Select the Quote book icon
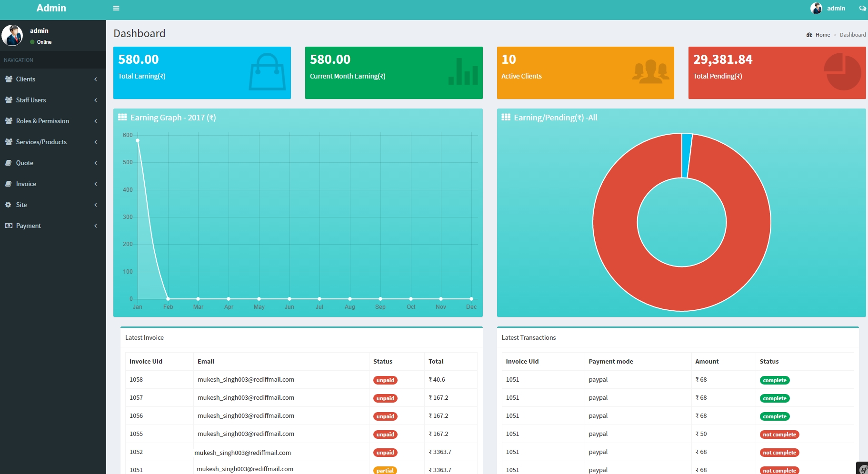This screenshot has height=474, width=868. (x=8, y=163)
